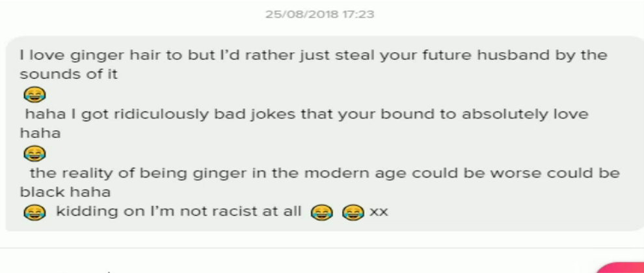The image size is (644, 273).
Task: Click the "black haha" text line
Action: coord(65,192)
